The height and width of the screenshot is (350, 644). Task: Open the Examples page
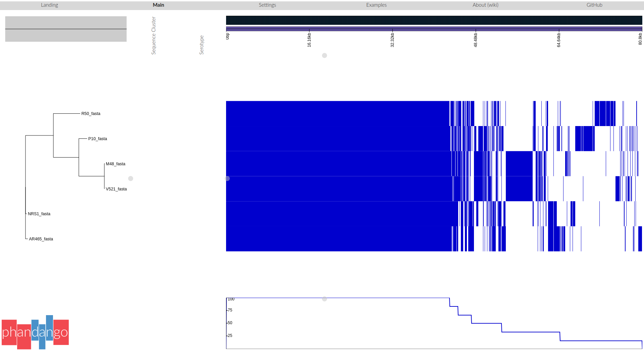376,5
